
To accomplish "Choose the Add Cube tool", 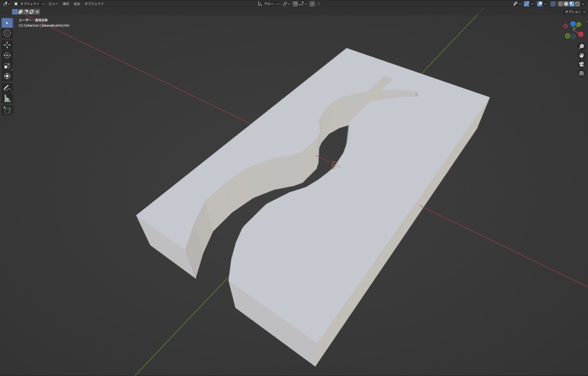I will click(x=7, y=110).
